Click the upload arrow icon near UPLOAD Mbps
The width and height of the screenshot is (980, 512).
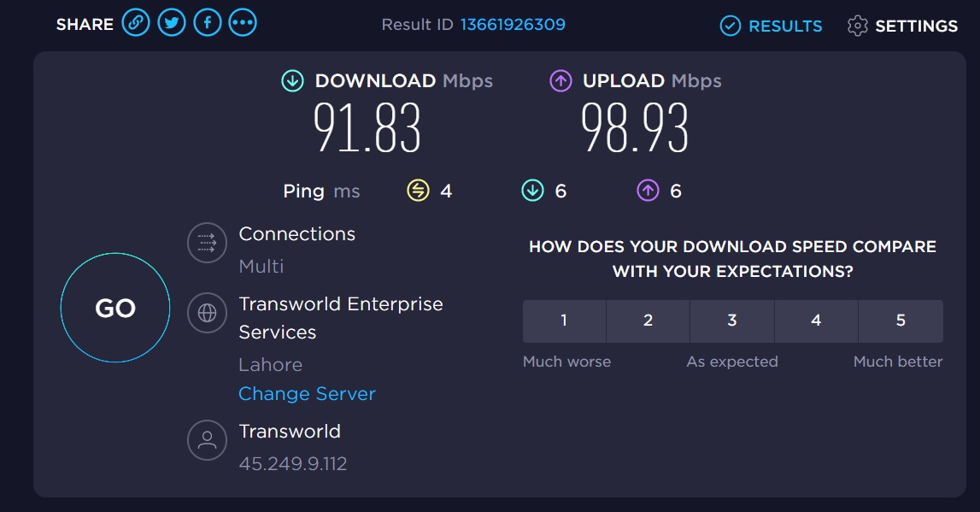[x=560, y=80]
